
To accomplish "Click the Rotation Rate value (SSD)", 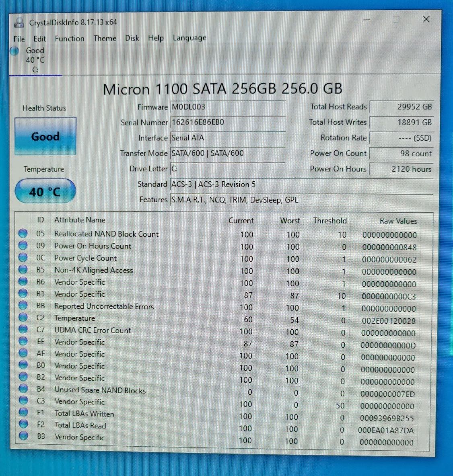I will pyautogui.click(x=402, y=138).
